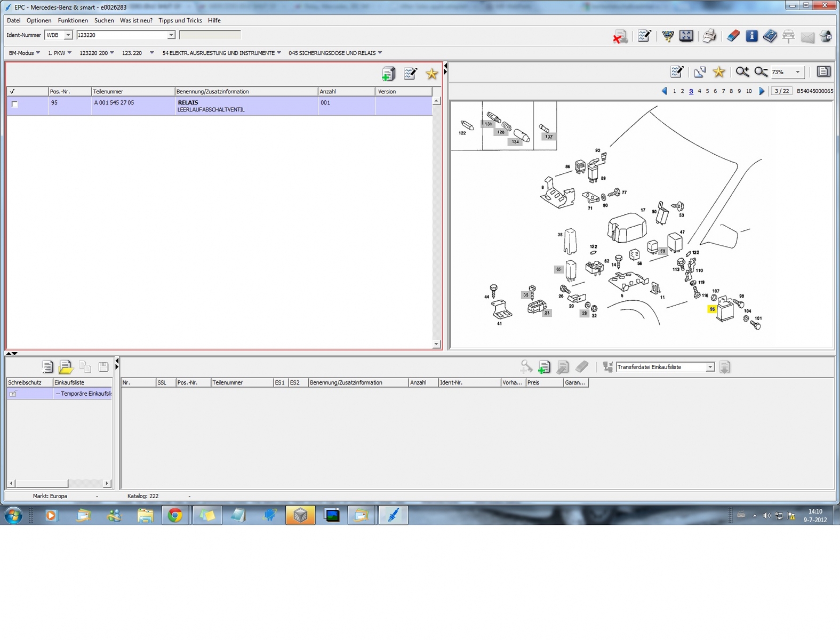
Task: Select hotspot 95 in the diagram
Action: click(712, 309)
